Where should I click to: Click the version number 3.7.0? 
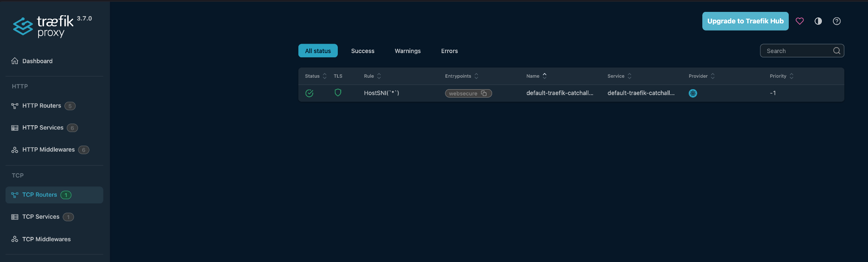pyautogui.click(x=84, y=19)
